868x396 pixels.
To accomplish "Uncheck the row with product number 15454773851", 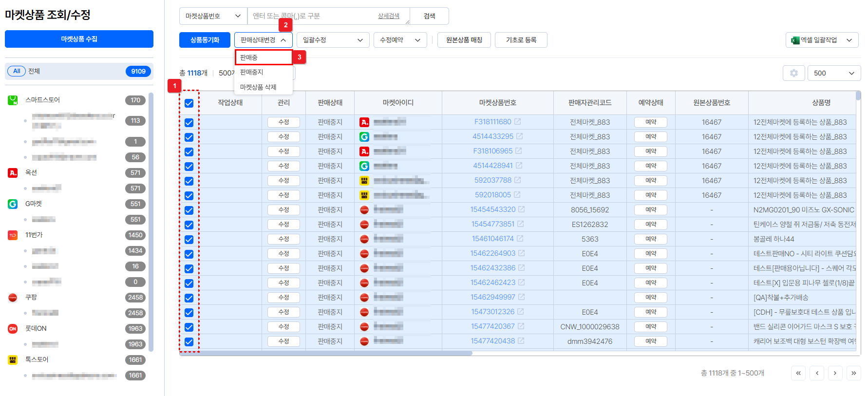I will (189, 225).
